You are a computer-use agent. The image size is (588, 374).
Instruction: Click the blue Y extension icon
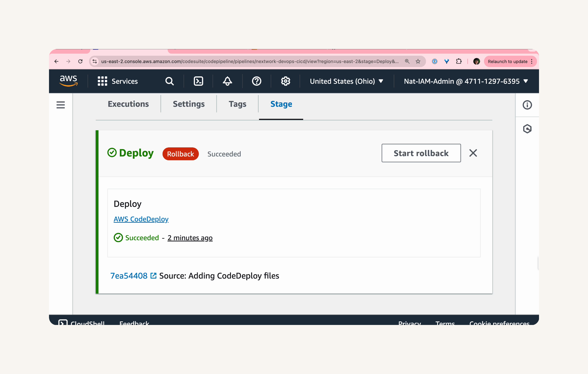pyautogui.click(x=447, y=61)
